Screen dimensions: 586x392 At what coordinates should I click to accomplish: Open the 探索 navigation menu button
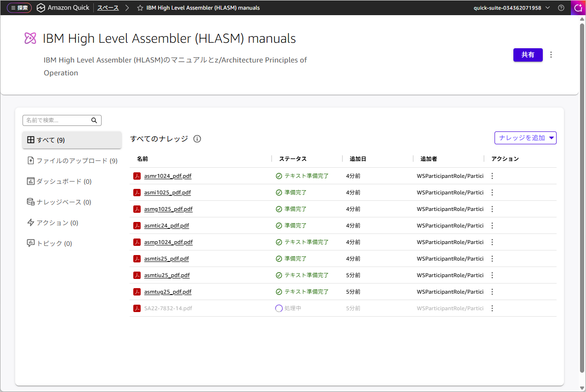pyautogui.click(x=19, y=8)
